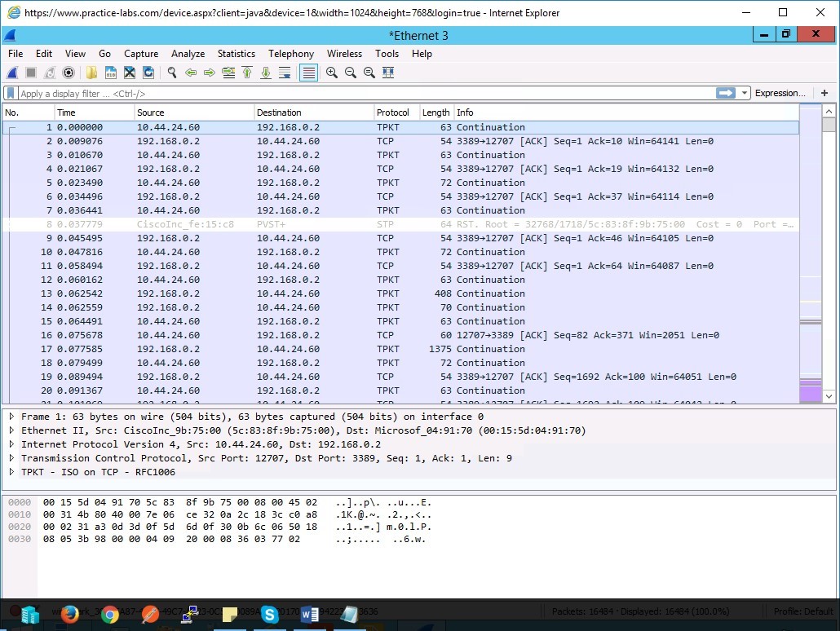
Task: Open Sticky Notes from the taskbar
Action: tap(230, 615)
